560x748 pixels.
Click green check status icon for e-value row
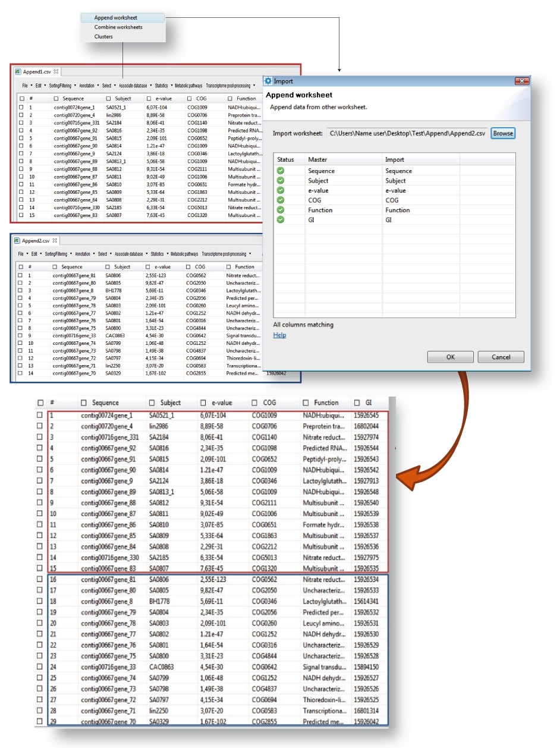[x=281, y=190]
